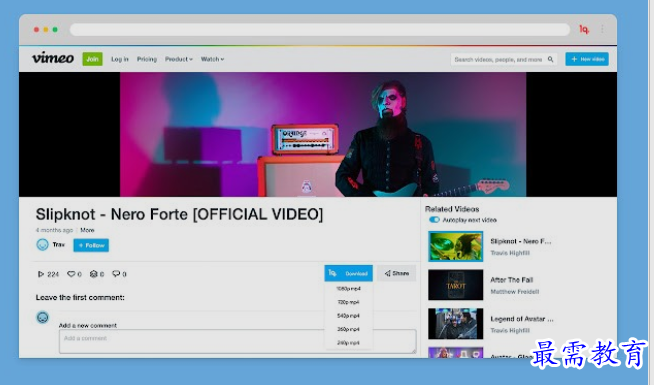This screenshot has height=385, width=654.
Task: Click the Matthew Freidell author name
Action: pyautogui.click(x=515, y=292)
